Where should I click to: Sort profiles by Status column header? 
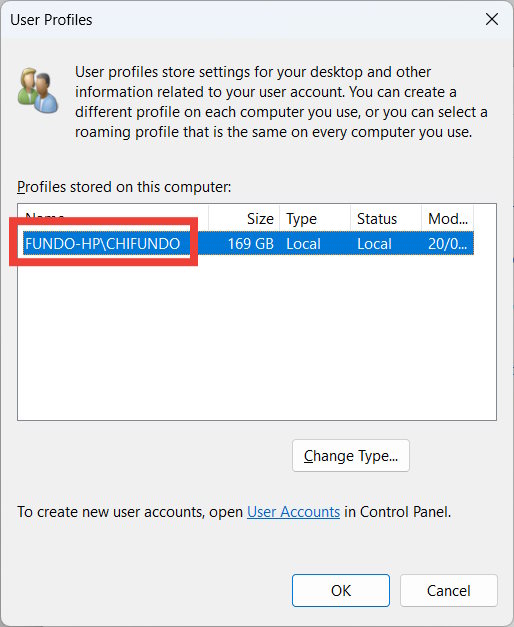coord(386,219)
